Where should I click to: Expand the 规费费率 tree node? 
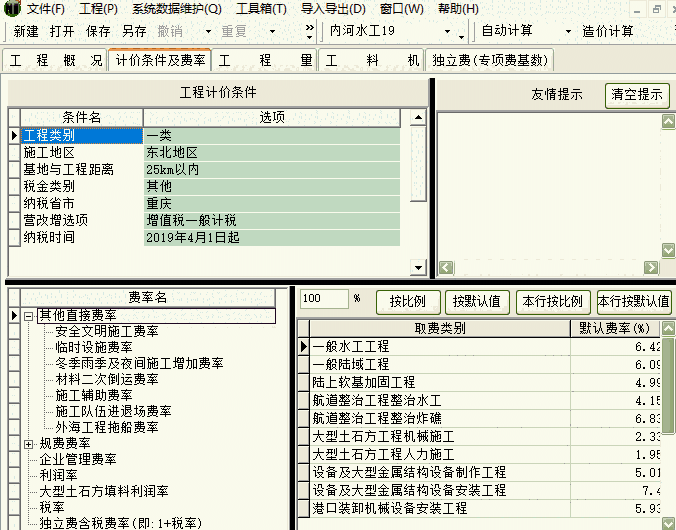pos(28,444)
